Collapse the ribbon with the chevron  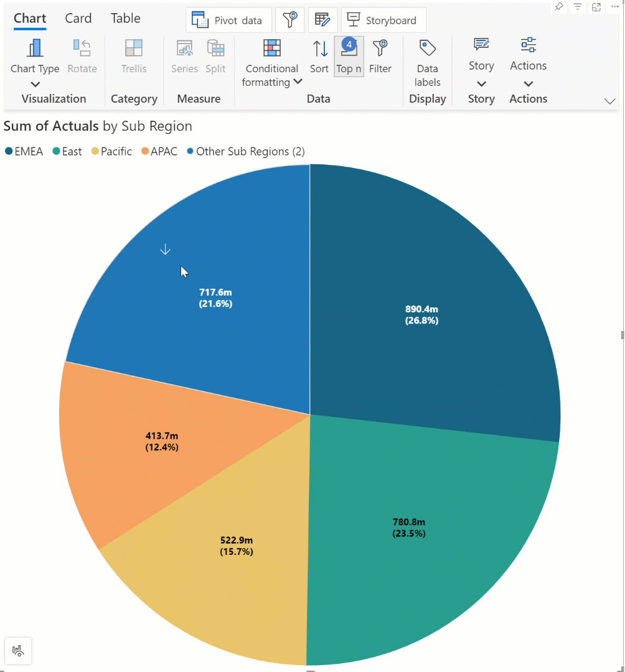(x=609, y=101)
